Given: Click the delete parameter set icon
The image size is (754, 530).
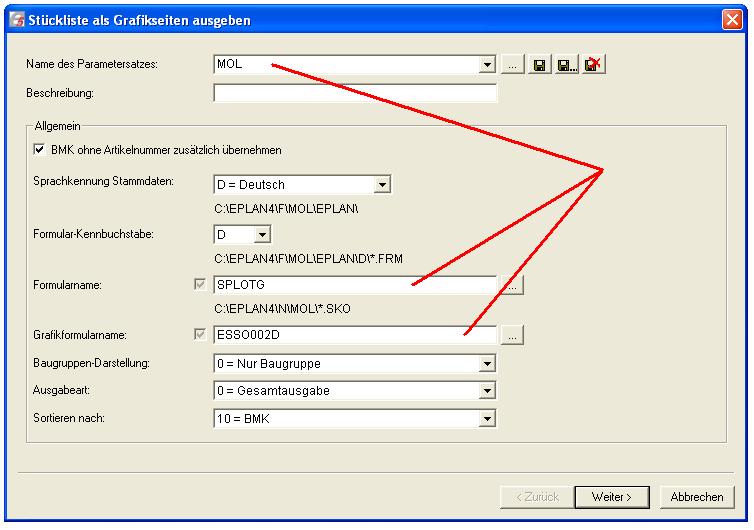Looking at the screenshot, I should tap(593, 64).
